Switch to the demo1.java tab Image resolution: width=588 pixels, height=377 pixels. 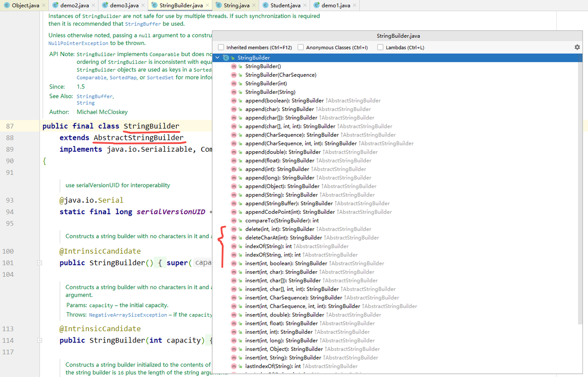click(x=334, y=6)
